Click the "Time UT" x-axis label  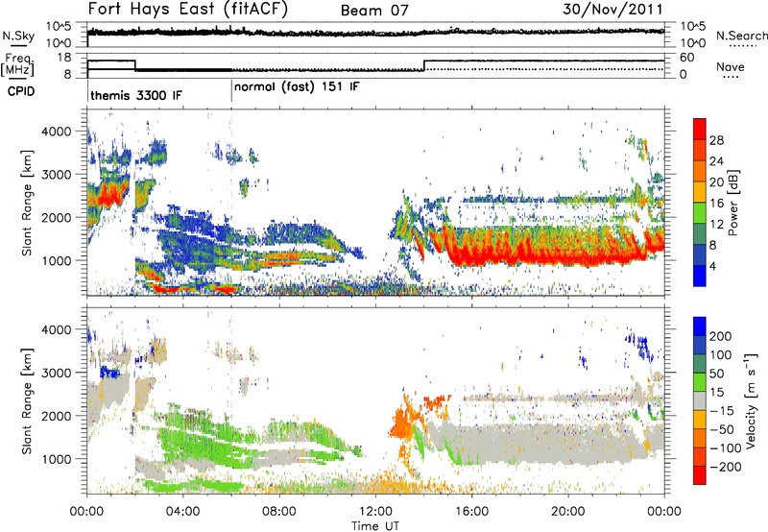click(x=375, y=526)
